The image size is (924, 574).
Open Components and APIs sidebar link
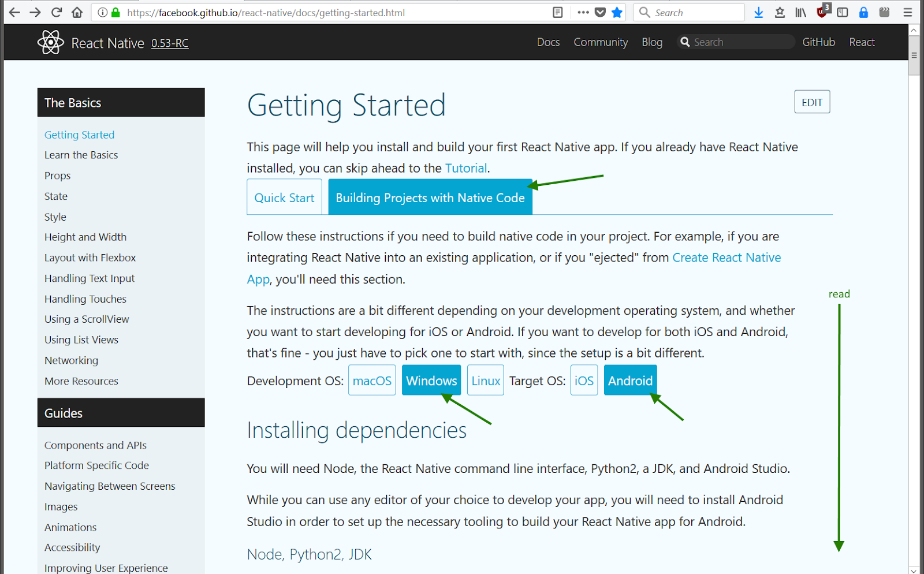[x=95, y=445]
